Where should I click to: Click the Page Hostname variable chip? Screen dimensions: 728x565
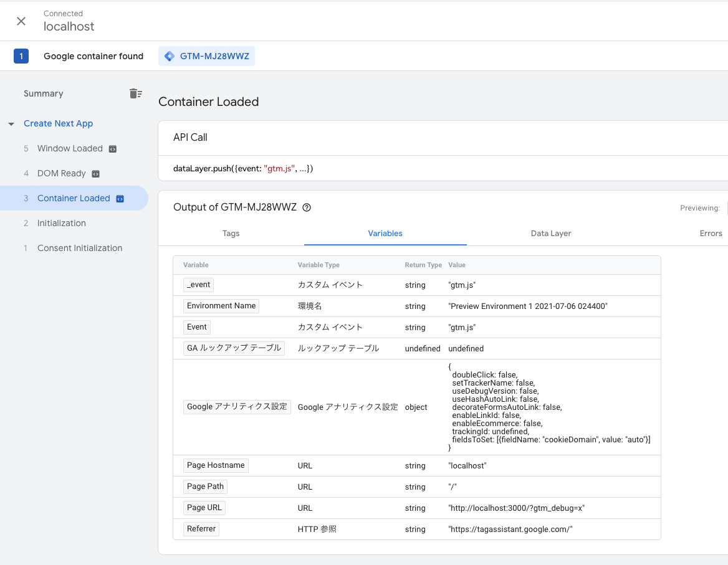[216, 465]
